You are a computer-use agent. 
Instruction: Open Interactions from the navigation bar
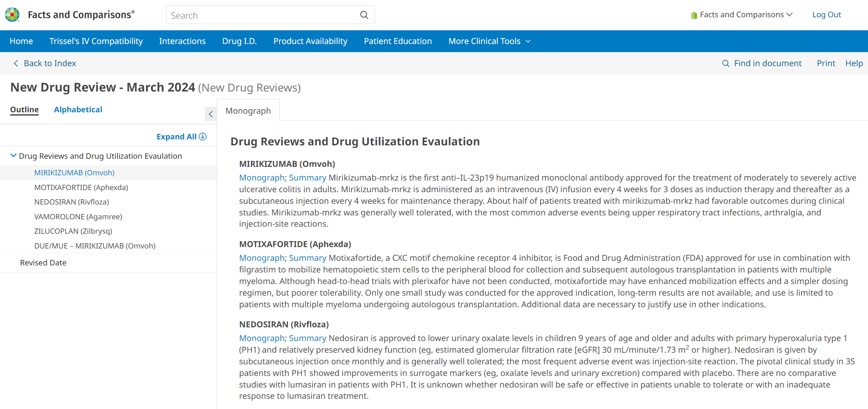click(x=182, y=41)
